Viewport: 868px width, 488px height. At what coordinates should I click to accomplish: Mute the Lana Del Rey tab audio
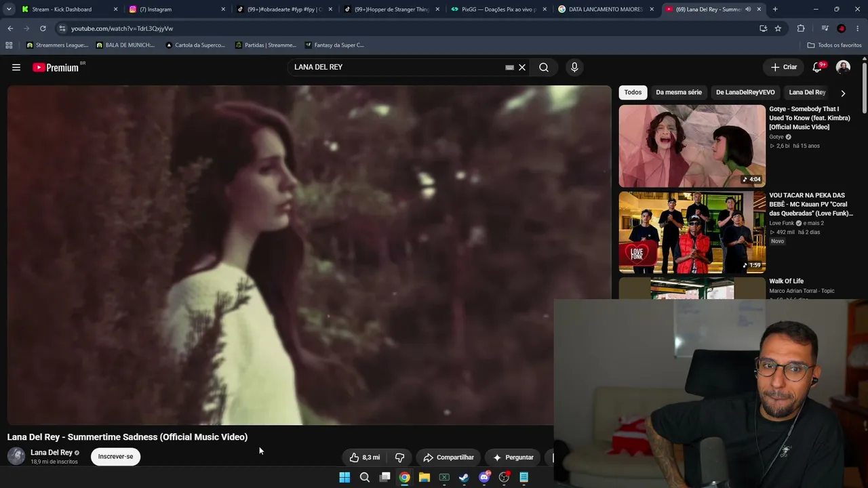pos(748,9)
